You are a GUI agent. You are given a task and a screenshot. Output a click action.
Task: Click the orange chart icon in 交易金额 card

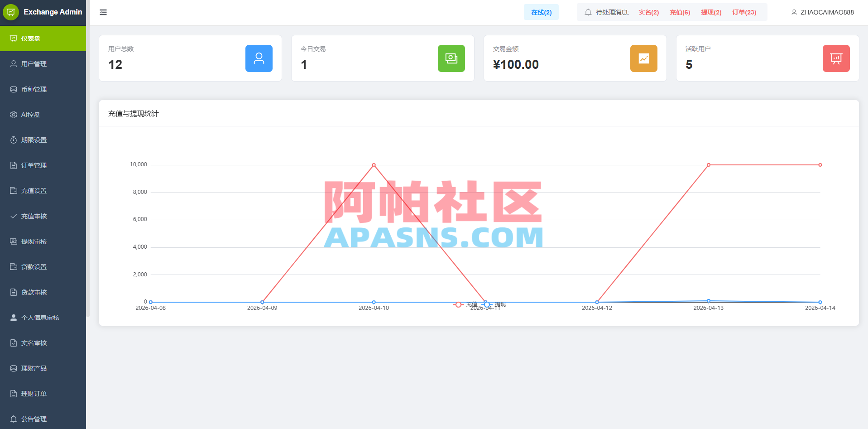point(644,58)
